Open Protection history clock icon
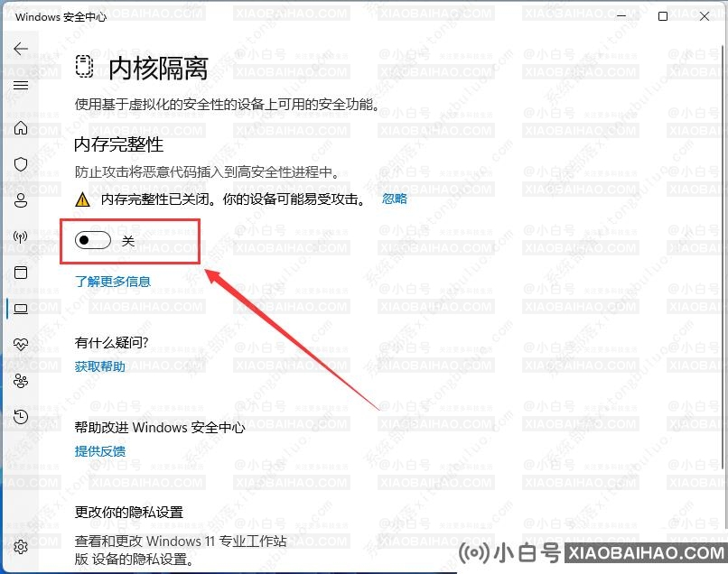Image resolution: width=728 pixels, height=574 pixels. pyautogui.click(x=21, y=417)
